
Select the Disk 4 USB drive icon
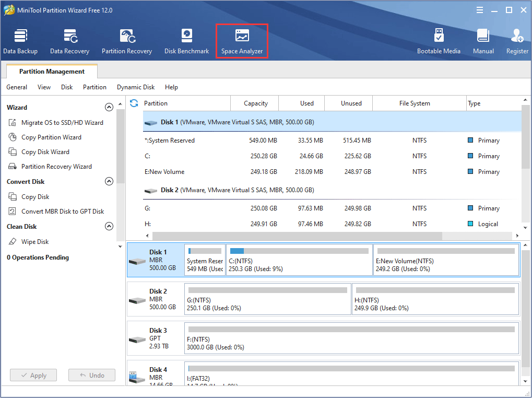pos(137,378)
